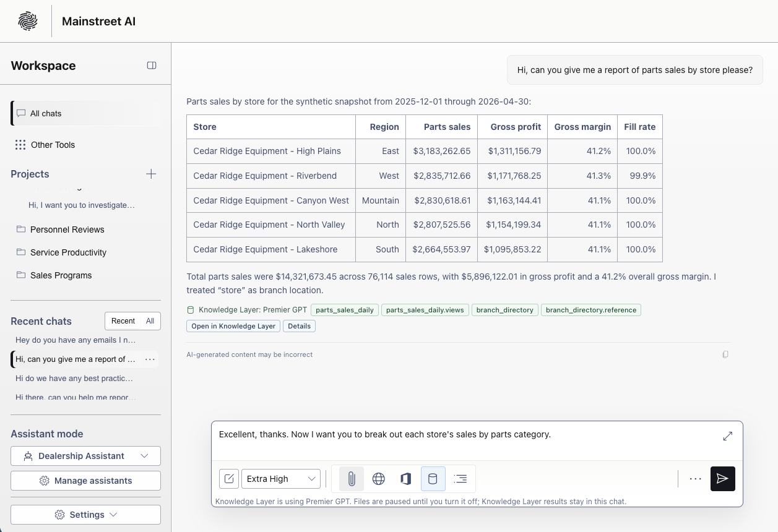The width and height of the screenshot is (778, 532).
Task: Click the gear icon in Manage assistants
Action: pos(45,481)
